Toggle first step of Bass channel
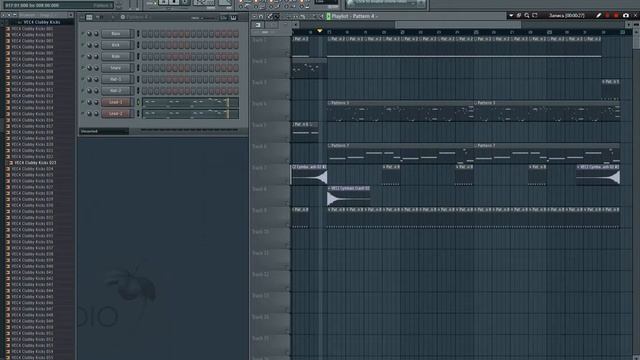The image size is (640, 360). 144,33
